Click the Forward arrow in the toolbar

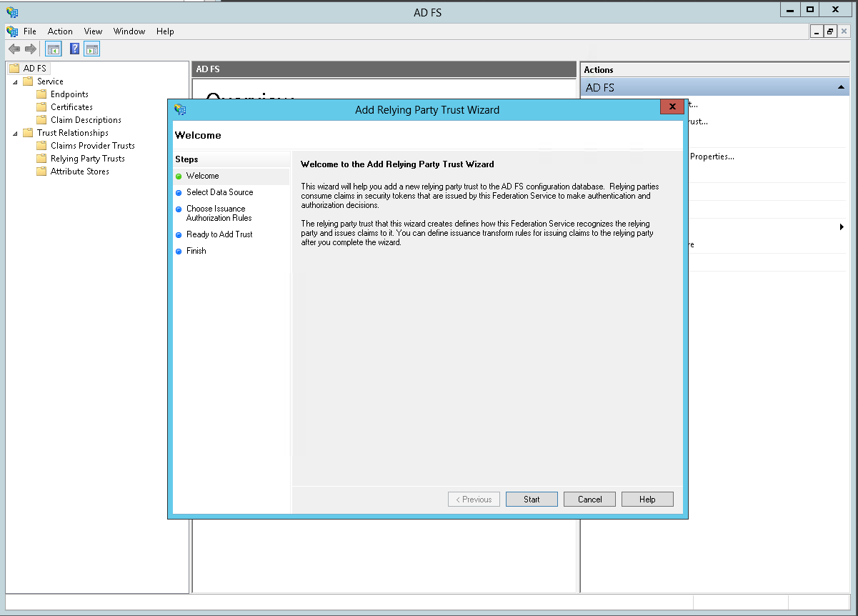[30, 49]
